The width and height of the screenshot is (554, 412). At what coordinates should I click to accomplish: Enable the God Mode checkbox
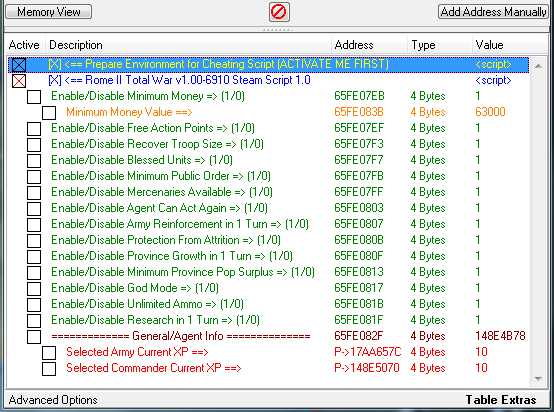click(x=34, y=289)
